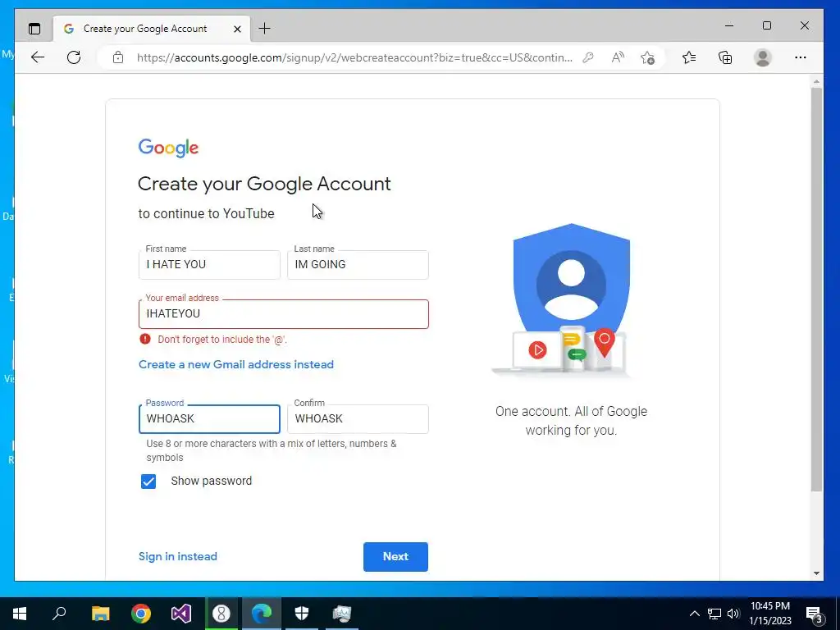Click the Your email address field
Viewport: 840px width, 630px height.
283,314
